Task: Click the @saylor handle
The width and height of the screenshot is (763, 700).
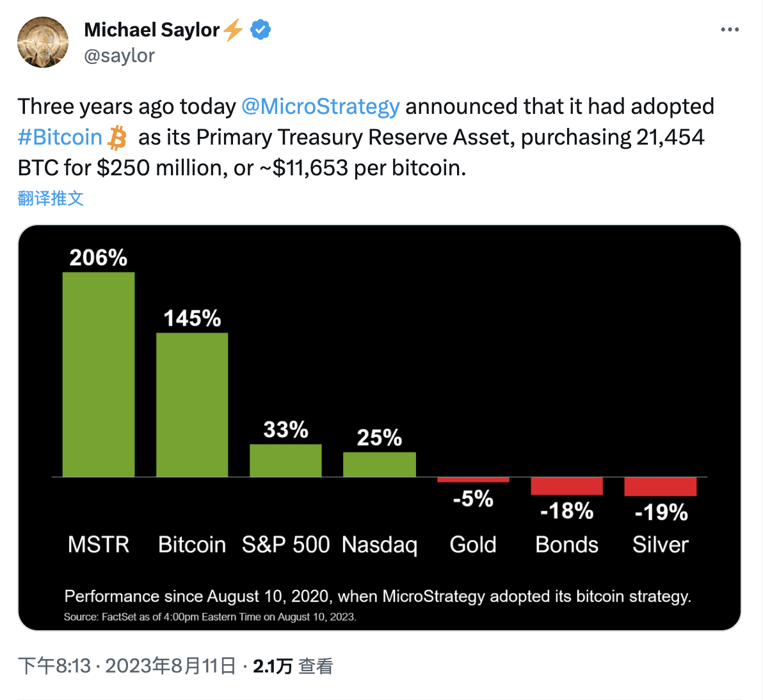Action: (x=119, y=56)
